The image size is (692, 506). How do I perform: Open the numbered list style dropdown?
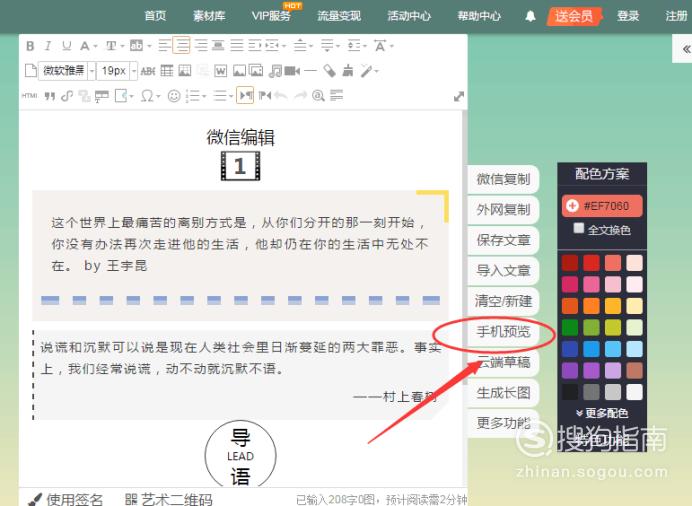pos(203,96)
